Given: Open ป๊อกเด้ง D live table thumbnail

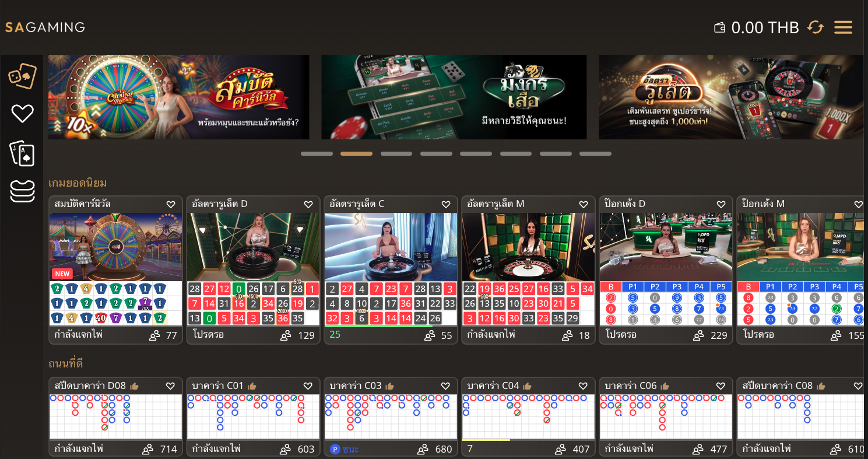Looking at the screenshot, I should pyautogui.click(x=666, y=247).
